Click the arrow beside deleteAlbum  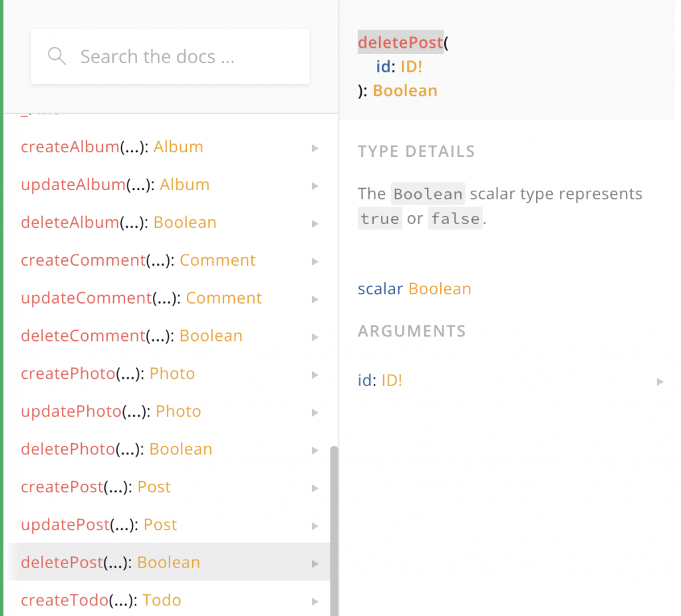(x=315, y=224)
